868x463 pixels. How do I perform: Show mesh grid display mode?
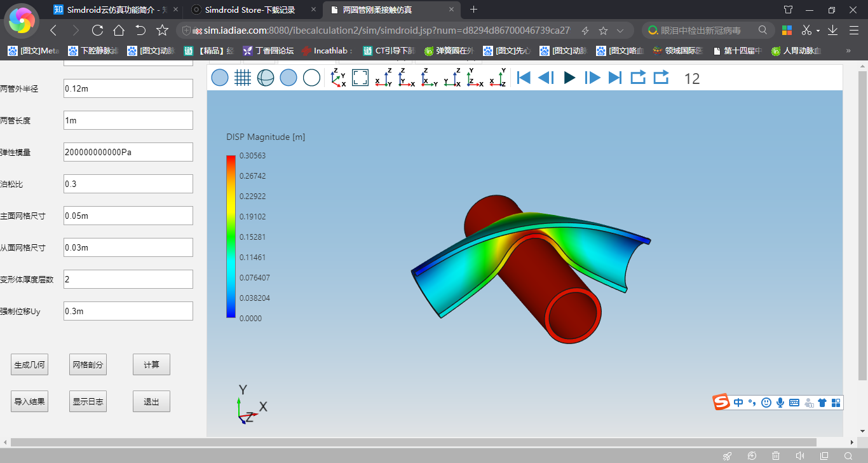click(x=243, y=78)
